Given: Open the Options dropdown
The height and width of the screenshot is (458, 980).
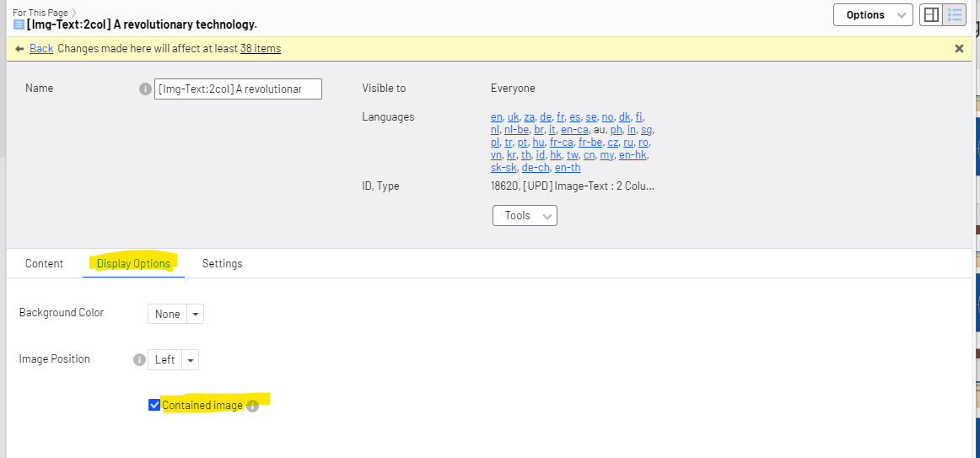Looking at the screenshot, I should 873,15.
